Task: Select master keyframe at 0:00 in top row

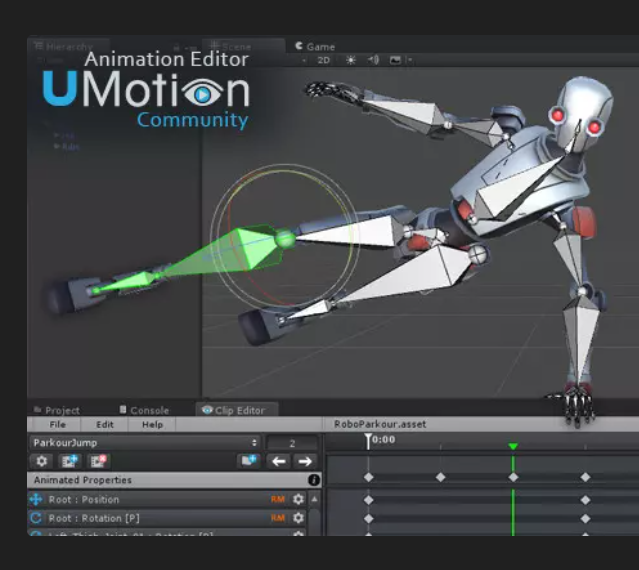Action: (368, 477)
